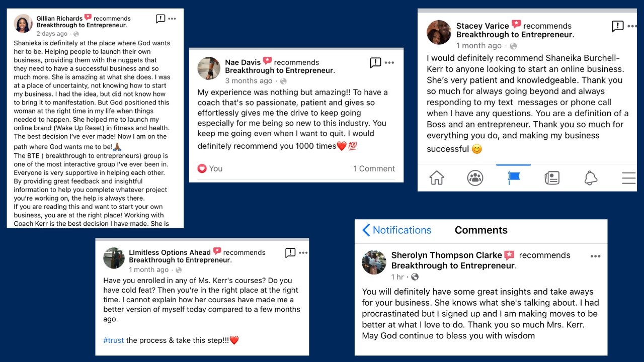644x362 pixels.
Task: Open three-dot menu on Sherolyn Thompson Clarke's post
Action: point(595,256)
